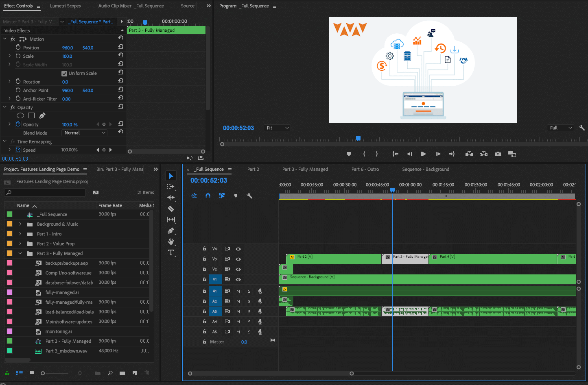This screenshot has height=385, width=588.
Task: Collapse the Motion effect section
Action: click(x=5, y=39)
